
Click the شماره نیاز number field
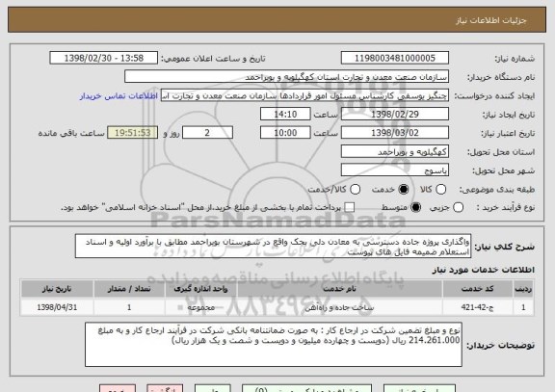[x=395, y=58]
